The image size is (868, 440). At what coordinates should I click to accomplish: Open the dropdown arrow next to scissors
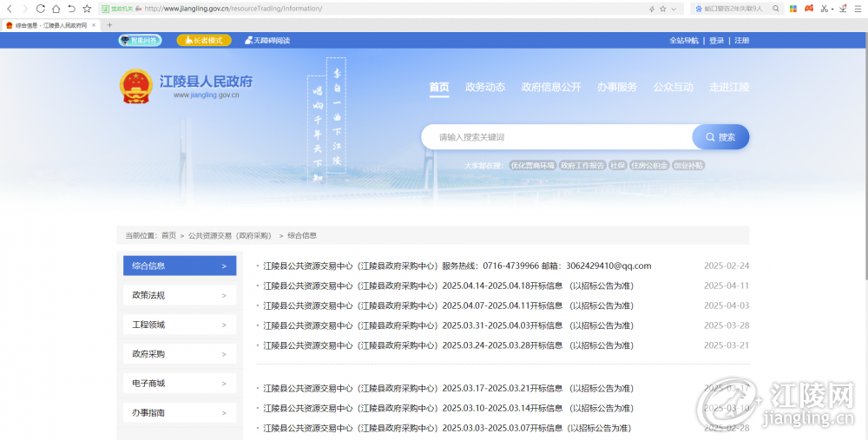coord(832,10)
